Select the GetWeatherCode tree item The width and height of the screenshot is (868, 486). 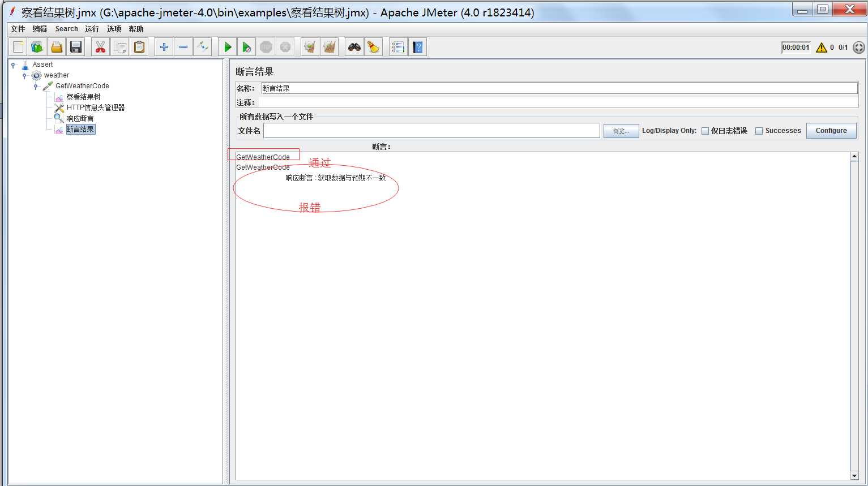coord(82,86)
